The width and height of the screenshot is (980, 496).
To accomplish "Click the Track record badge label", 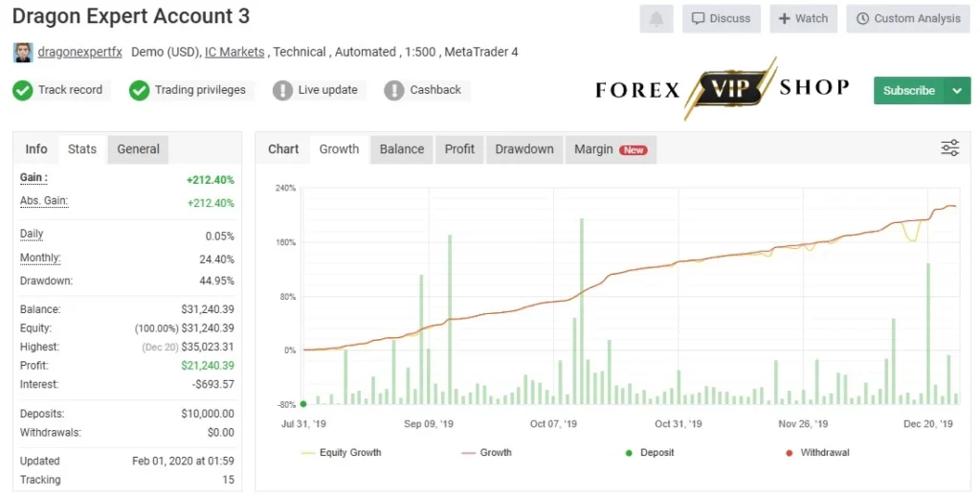I will click(70, 90).
